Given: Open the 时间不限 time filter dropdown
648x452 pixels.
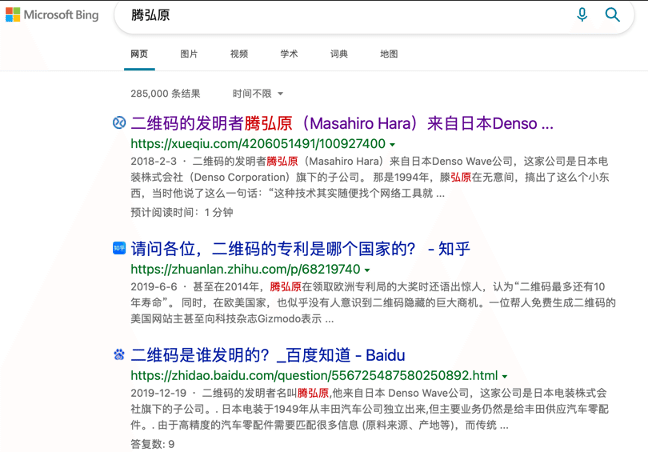Looking at the screenshot, I should click(258, 94).
